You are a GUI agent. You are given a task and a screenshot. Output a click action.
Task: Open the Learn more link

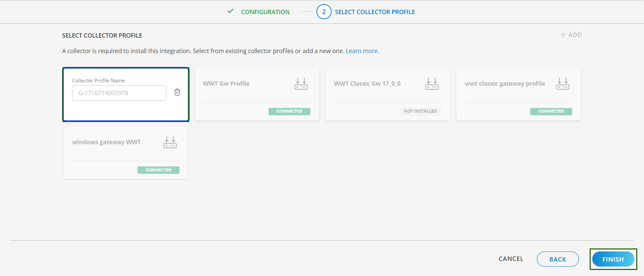pos(361,51)
